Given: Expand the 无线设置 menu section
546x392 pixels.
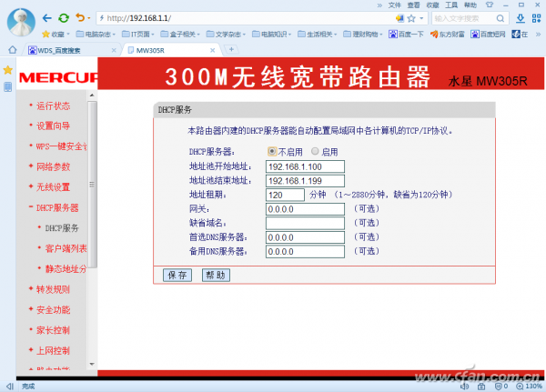Looking at the screenshot, I should (x=54, y=187).
